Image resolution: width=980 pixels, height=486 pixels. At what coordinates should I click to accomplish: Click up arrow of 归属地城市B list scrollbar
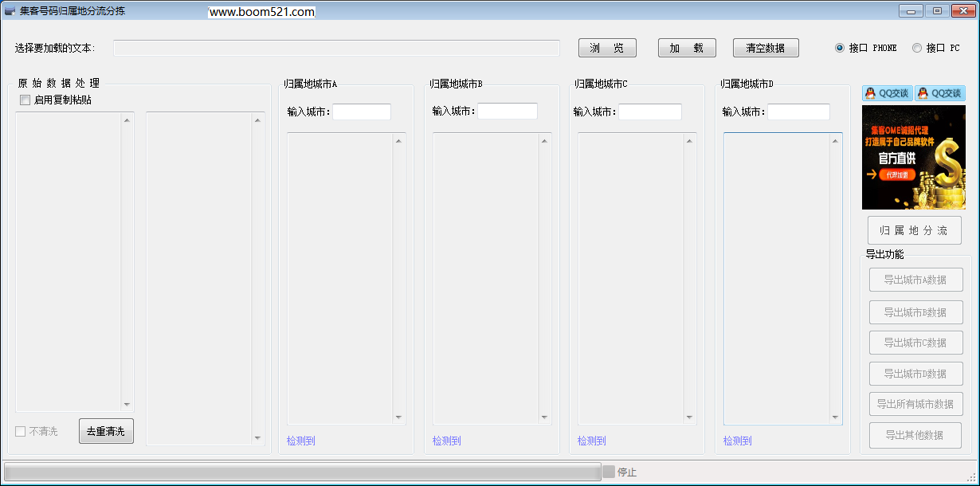pos(544,141)
